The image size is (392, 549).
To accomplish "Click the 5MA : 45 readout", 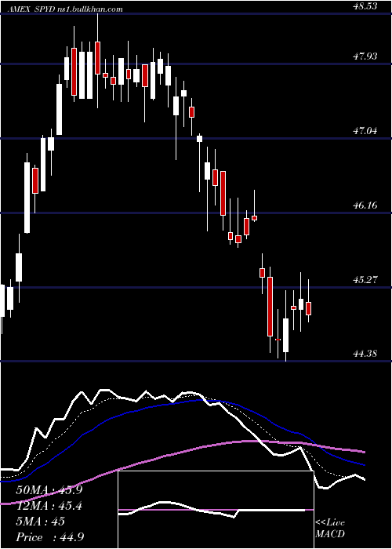I will [40, 522].
